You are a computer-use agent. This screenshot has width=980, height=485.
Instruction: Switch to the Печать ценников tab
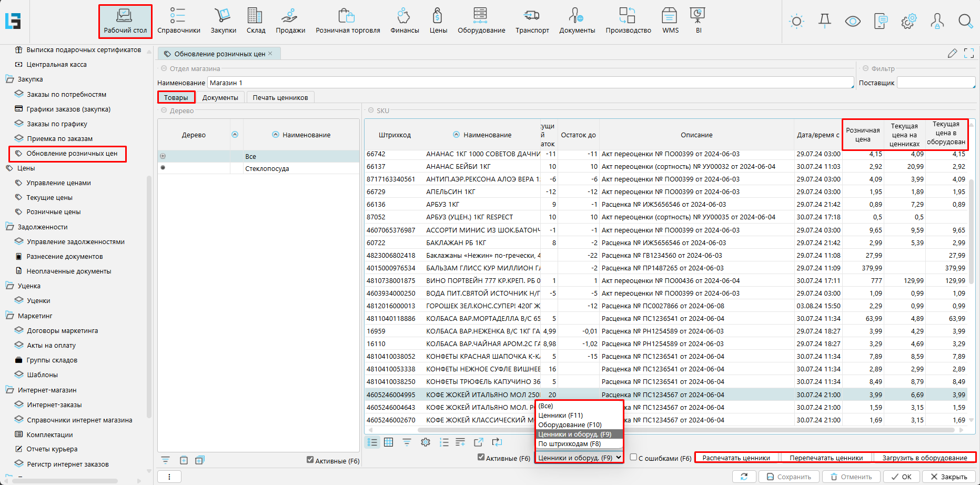pos(280,98)
